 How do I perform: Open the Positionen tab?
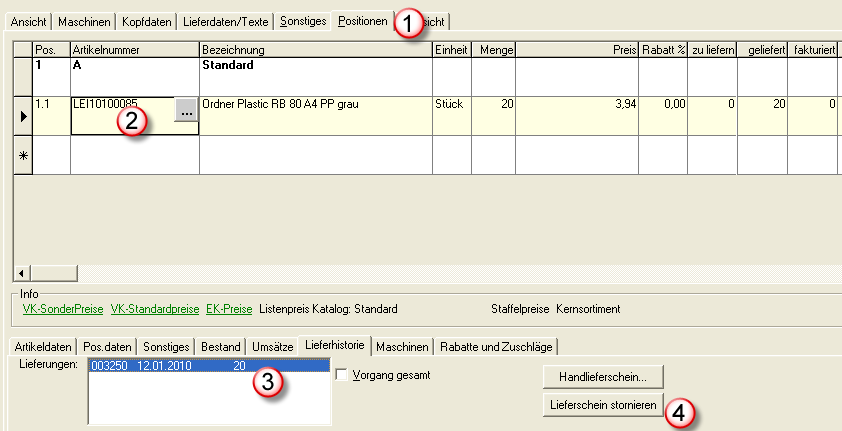[x=362, y=21]
